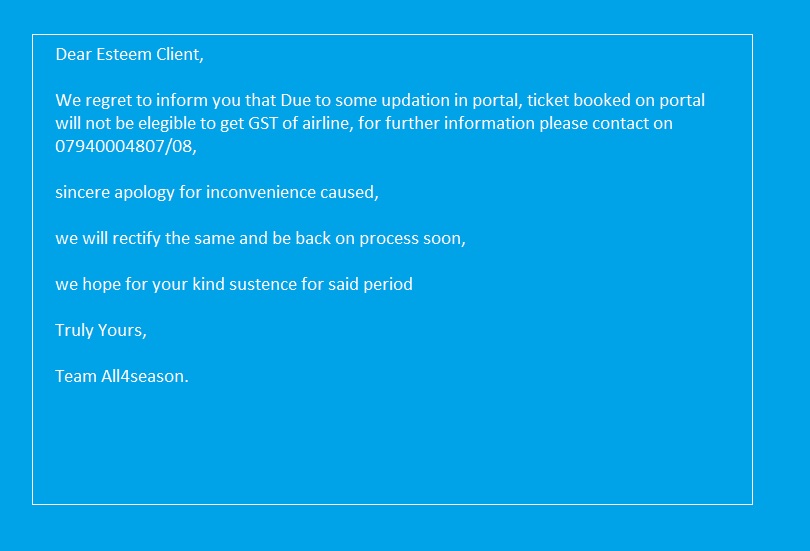Click the 'Truly Yours,' closing line

101,330
